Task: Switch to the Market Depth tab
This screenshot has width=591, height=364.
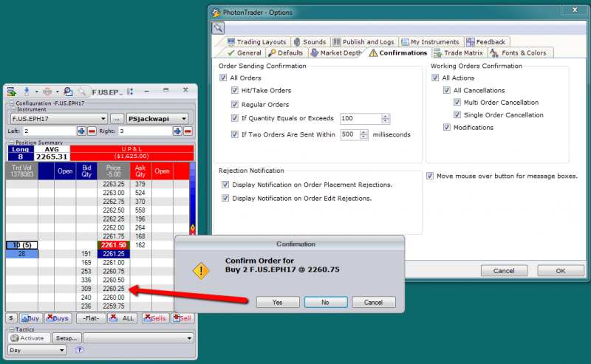Action: point(336,52)
